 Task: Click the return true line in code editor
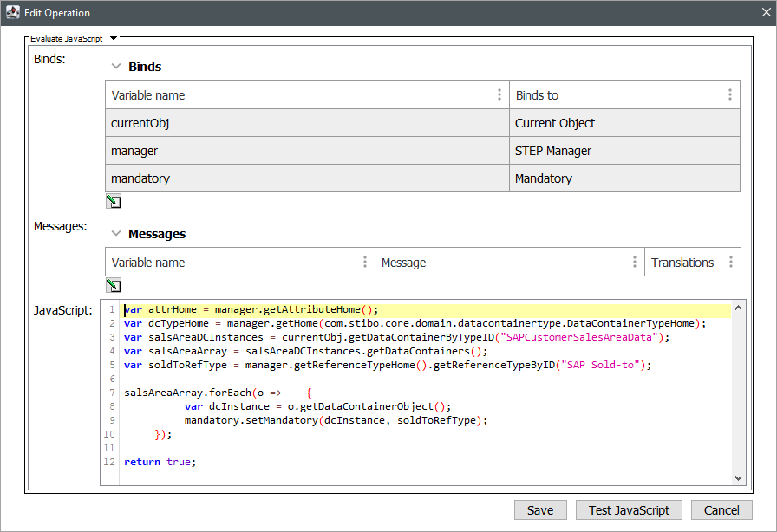(x=160, y=462)
